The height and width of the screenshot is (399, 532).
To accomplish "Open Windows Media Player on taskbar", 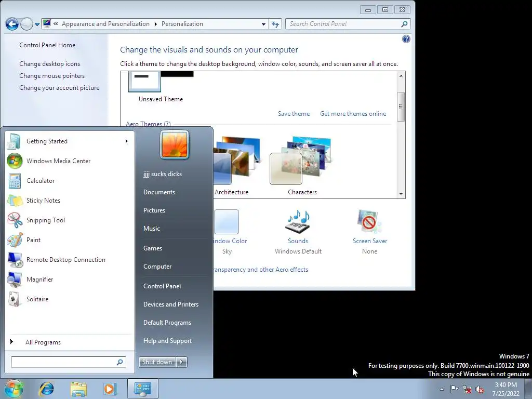I will [x=110, y=389].
